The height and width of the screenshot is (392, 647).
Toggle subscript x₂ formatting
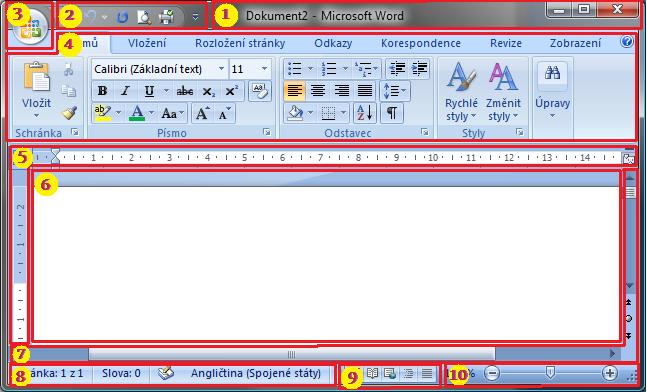209,91
